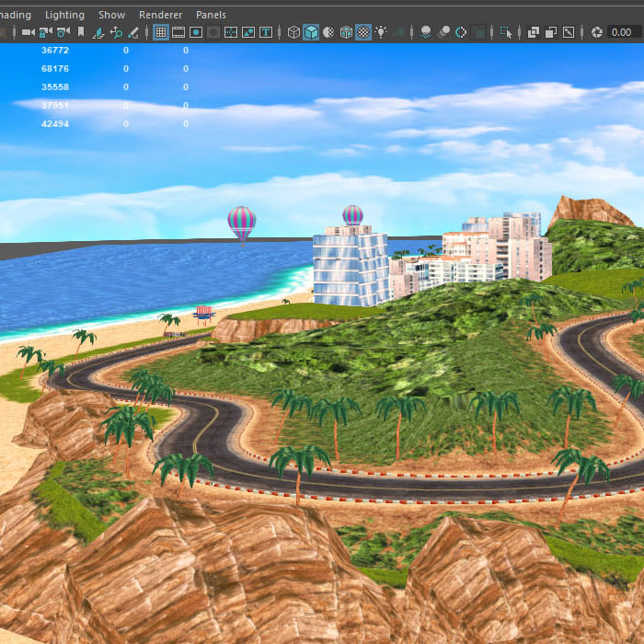644x644 pixels.
Task: Click the exposure aperture icon
Action: click(596, 32)
